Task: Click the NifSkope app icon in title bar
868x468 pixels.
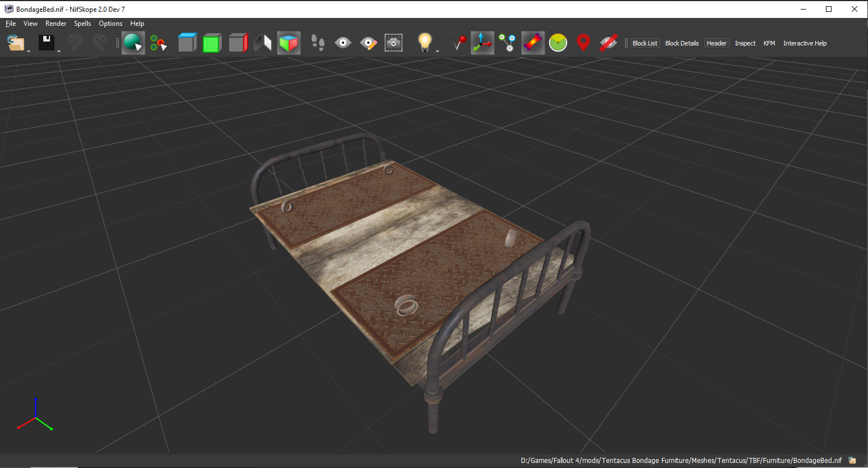Action: coord(9,9)
